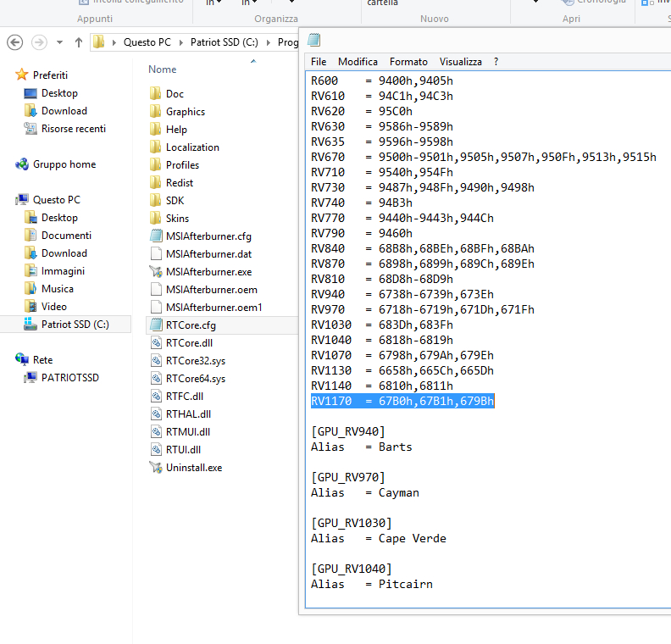This screenshot has height=644, width=671.
Task: Open the Modifica menu in Notepad
Action: pos(358,62)
